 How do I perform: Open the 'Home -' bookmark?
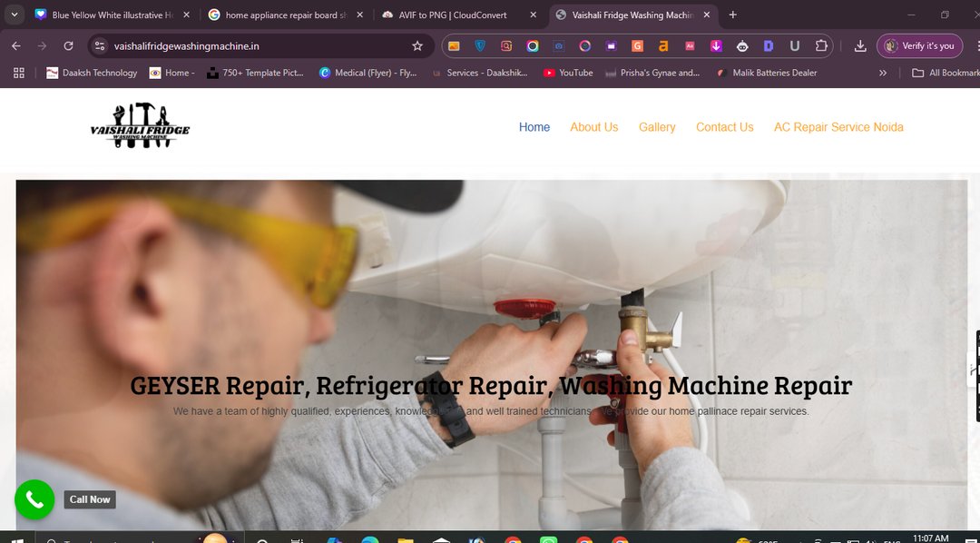tap(171, 73)
